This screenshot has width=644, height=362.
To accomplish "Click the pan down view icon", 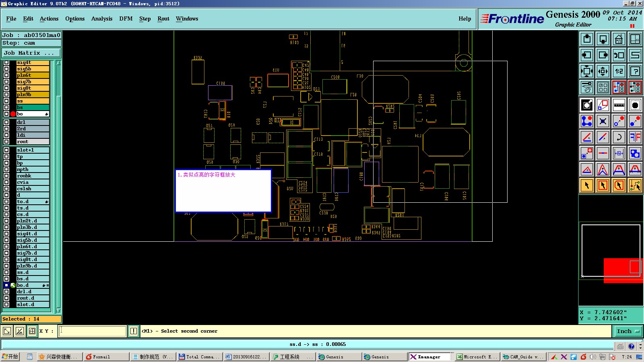I will [603, 39].
